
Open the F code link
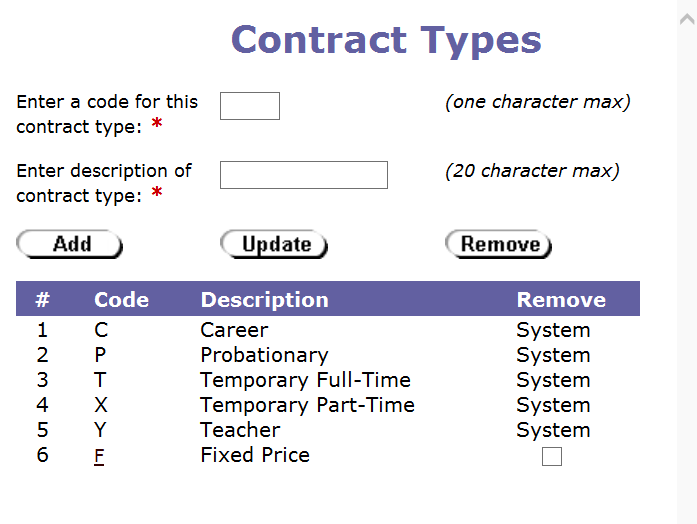(x=99, y=456)
